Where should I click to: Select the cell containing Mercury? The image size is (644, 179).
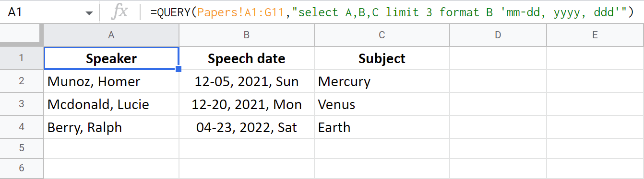[x=382, y=81]
